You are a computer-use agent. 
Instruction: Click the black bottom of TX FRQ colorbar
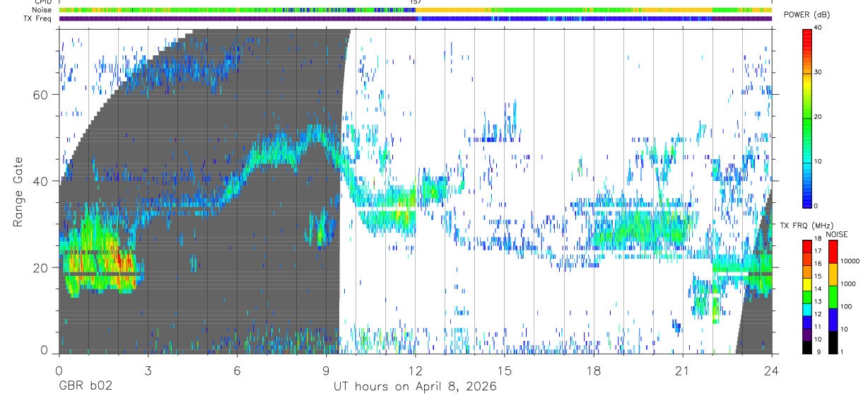pos(807,346)
